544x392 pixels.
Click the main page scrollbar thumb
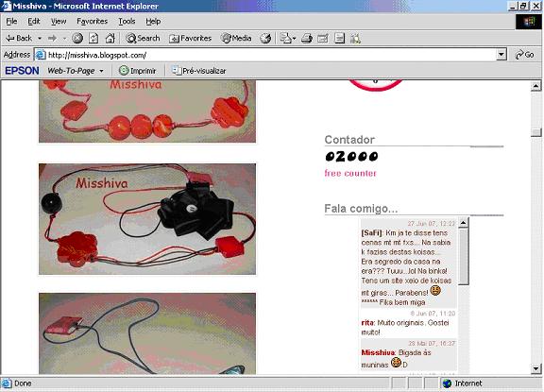pyautogui.click(x=536, y=132)
